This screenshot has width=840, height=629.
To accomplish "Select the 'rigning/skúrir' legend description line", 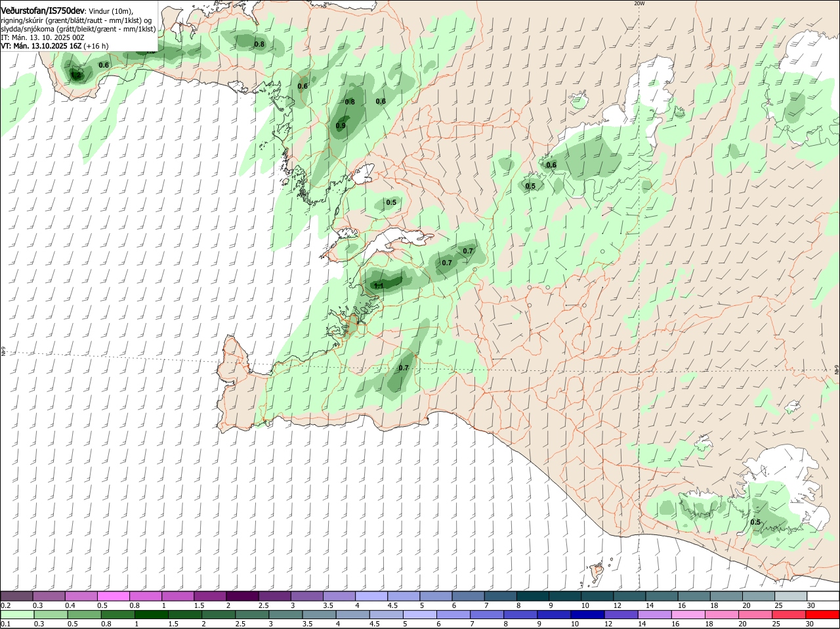I will click(x=77, y=20).
